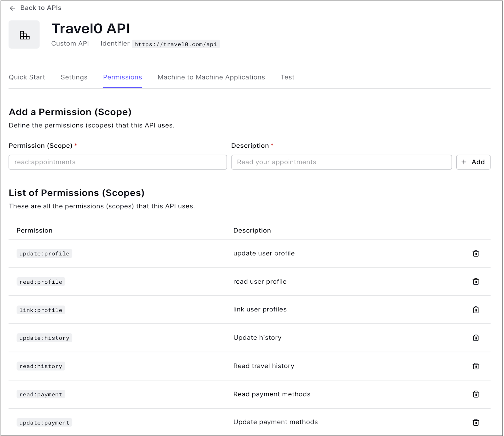This screenshot has width=504, height=436.
Task: Delete the update:payment permission
Action: click(x=476, y=422)
